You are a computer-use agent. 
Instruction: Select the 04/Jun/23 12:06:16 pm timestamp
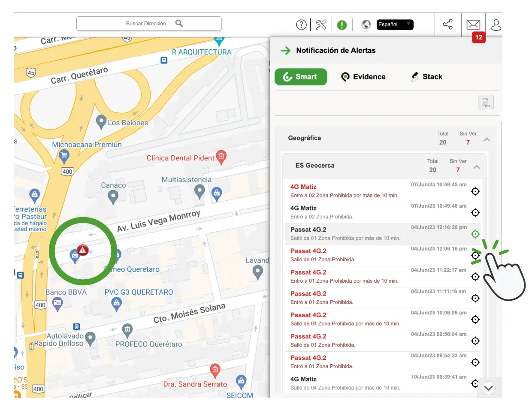click(439, 249)
